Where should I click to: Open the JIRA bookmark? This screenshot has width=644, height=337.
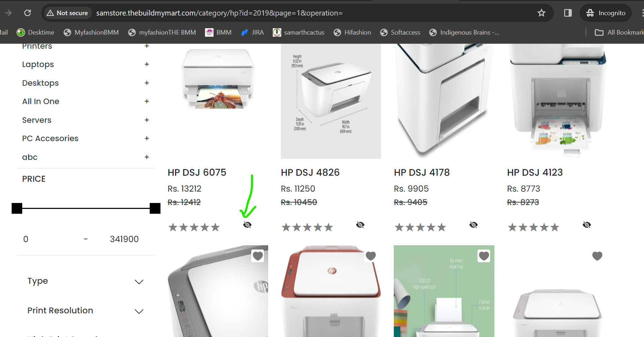(x=252, y=32)
